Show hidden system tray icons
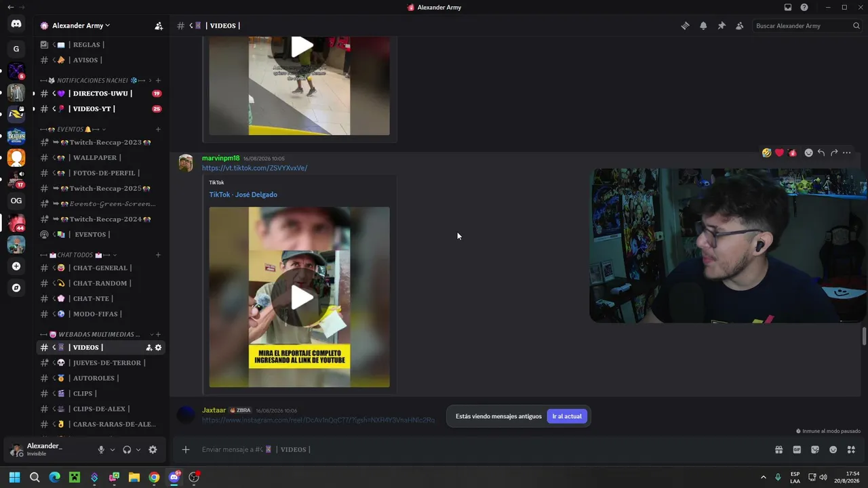This screenshot has height=488, width=868. 764,477
